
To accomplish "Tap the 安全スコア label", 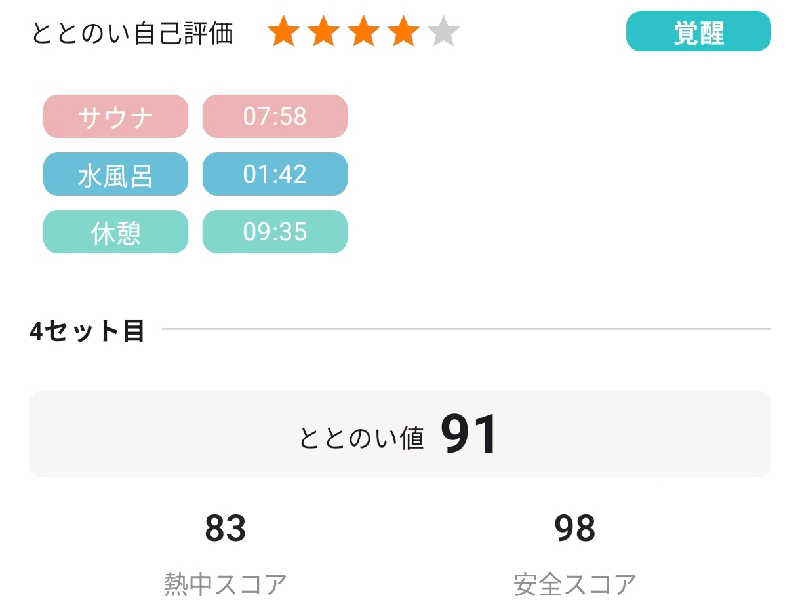I will 574,584.
